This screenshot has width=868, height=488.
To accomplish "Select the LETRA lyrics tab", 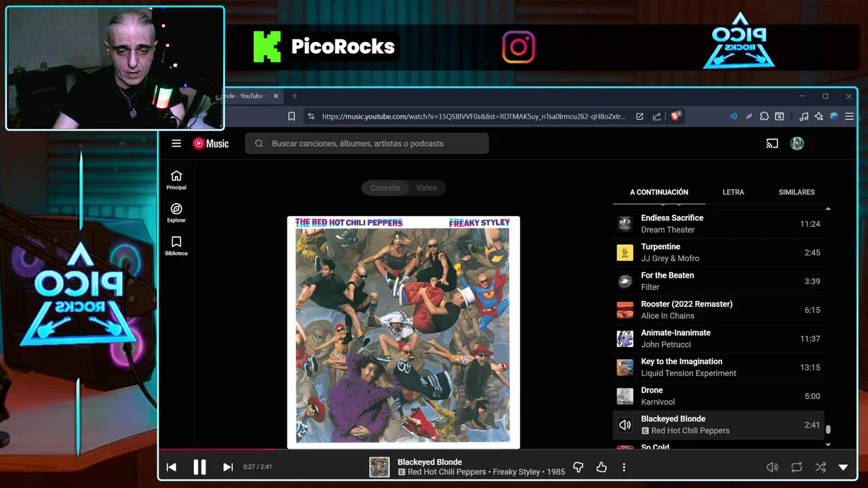I will (x=733, y=192).
